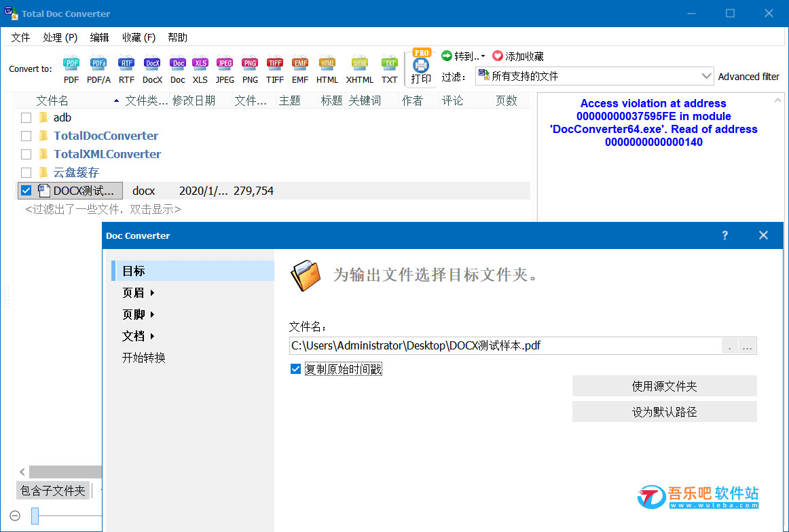Viewport: 789px width, 532px height.
Task: Click the PRO print (打印) icon
Action: tap(421, 67)
